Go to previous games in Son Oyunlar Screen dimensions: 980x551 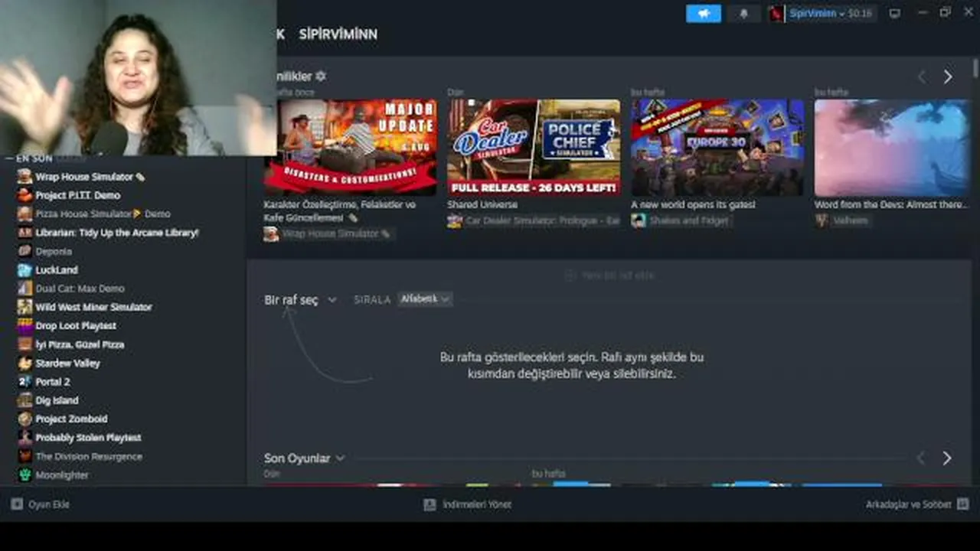[x=921, y=458]
